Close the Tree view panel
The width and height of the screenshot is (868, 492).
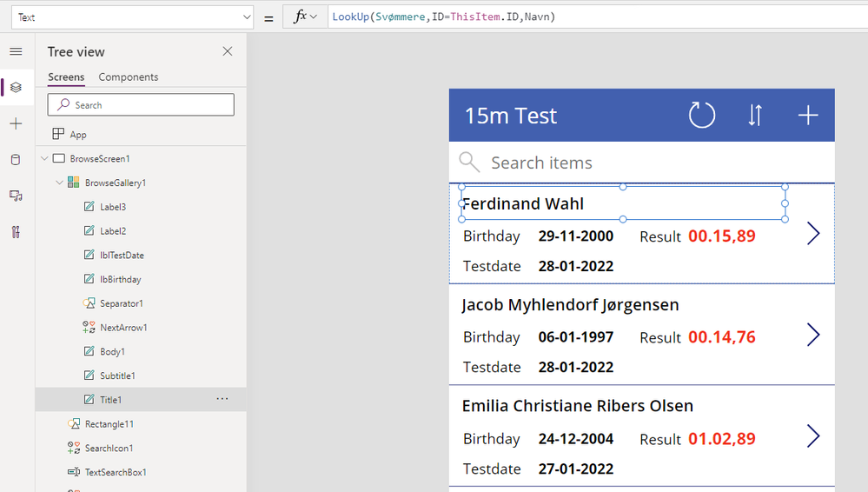pos(228,51)
